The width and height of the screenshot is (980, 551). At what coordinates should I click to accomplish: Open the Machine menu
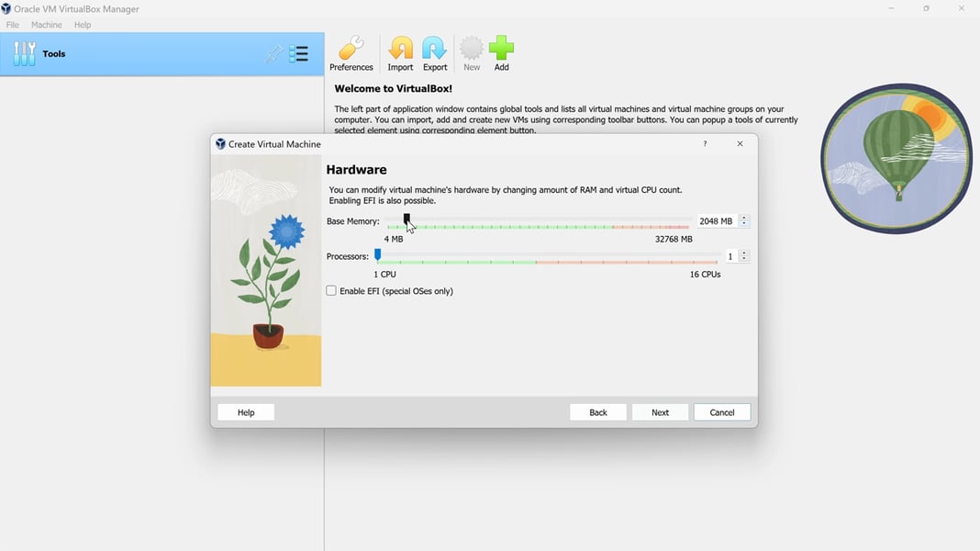point(46,24)
